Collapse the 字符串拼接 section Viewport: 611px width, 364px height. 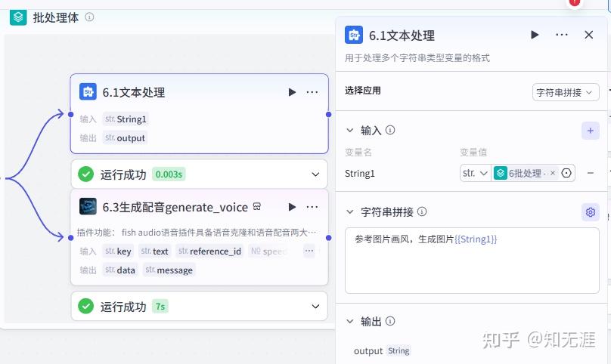click(x=350, y=211)
